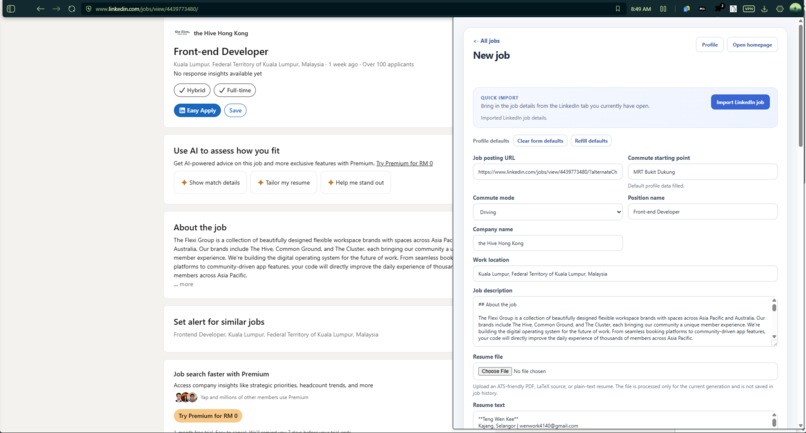Go back via the All jobs link

point(486,41)
